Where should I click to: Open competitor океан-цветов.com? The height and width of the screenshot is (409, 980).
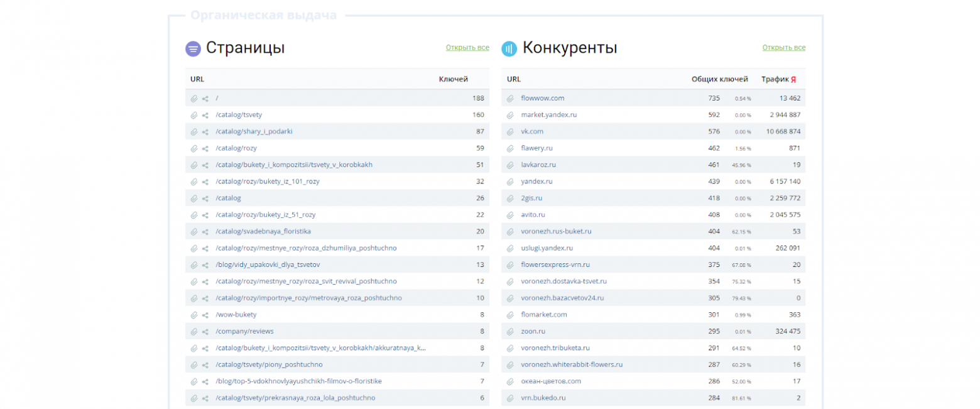[551, 381]
